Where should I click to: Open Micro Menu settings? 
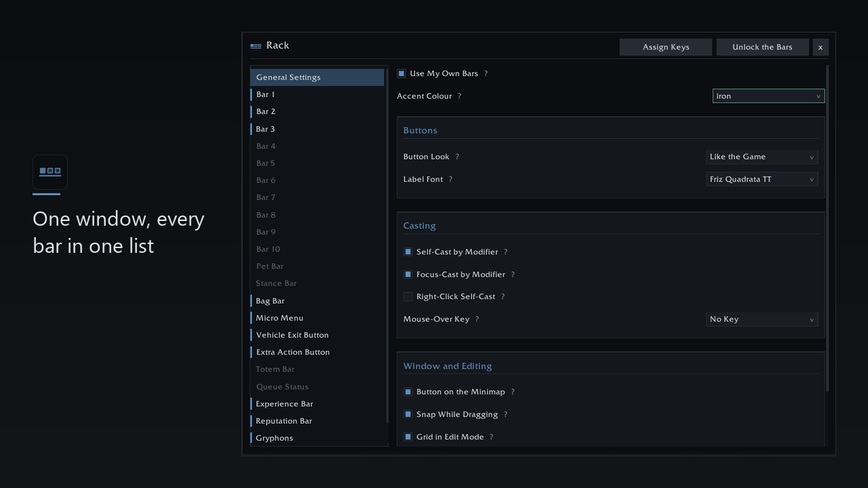[317, 318]
